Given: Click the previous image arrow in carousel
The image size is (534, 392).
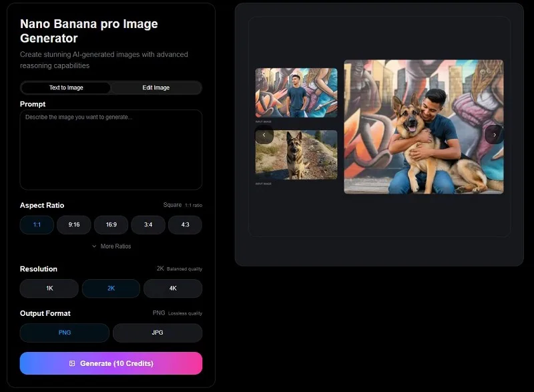Looking at the screenshot, I should [264, 135].
